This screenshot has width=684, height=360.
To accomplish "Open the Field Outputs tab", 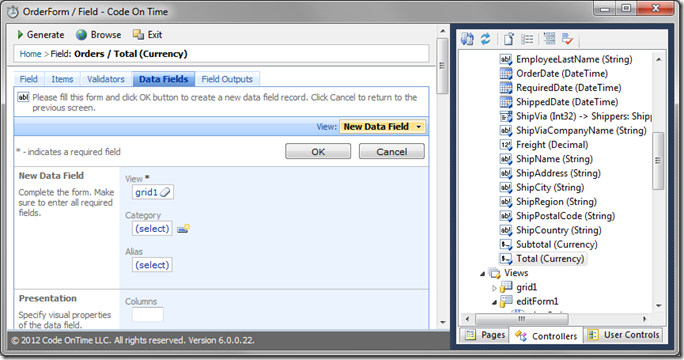I will (x=227, y=79).
